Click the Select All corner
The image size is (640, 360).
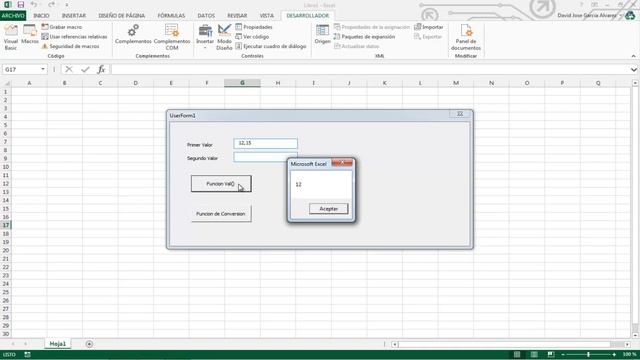(x=6, y=83)
